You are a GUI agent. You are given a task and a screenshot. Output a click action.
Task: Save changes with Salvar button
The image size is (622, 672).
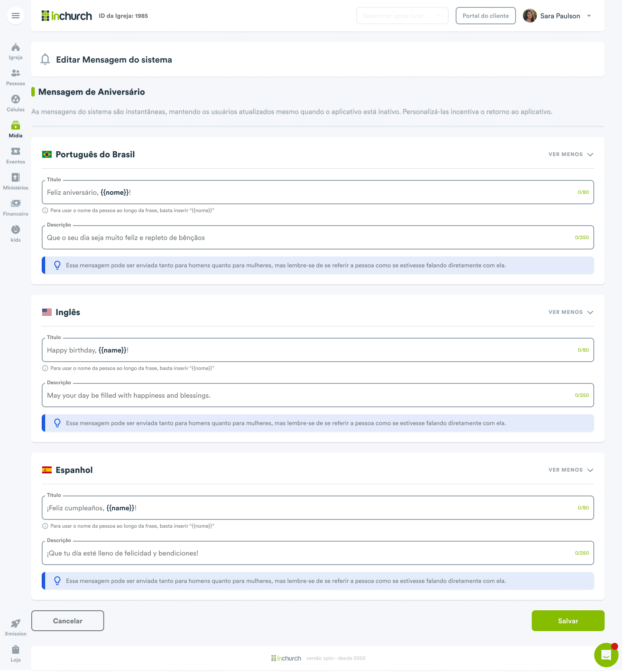point(568,621)
